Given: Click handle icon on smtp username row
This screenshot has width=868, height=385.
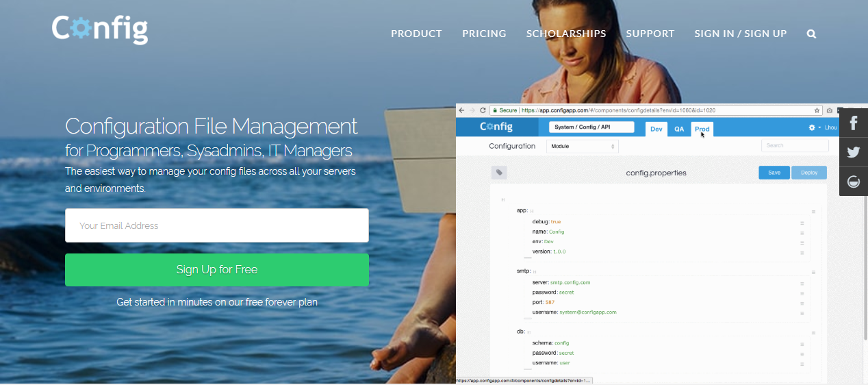Looking at the screenshot, I should [802, 313].
